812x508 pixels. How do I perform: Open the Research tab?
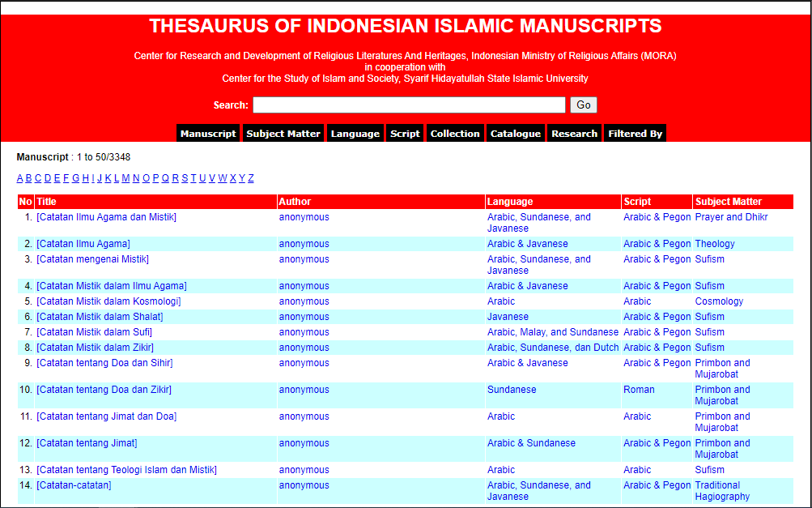[x=574, y=133]
